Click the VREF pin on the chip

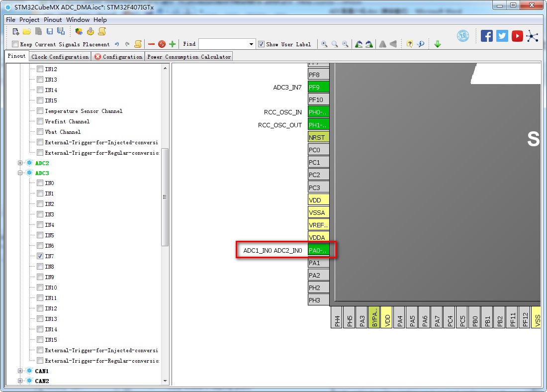click(318, 225)
